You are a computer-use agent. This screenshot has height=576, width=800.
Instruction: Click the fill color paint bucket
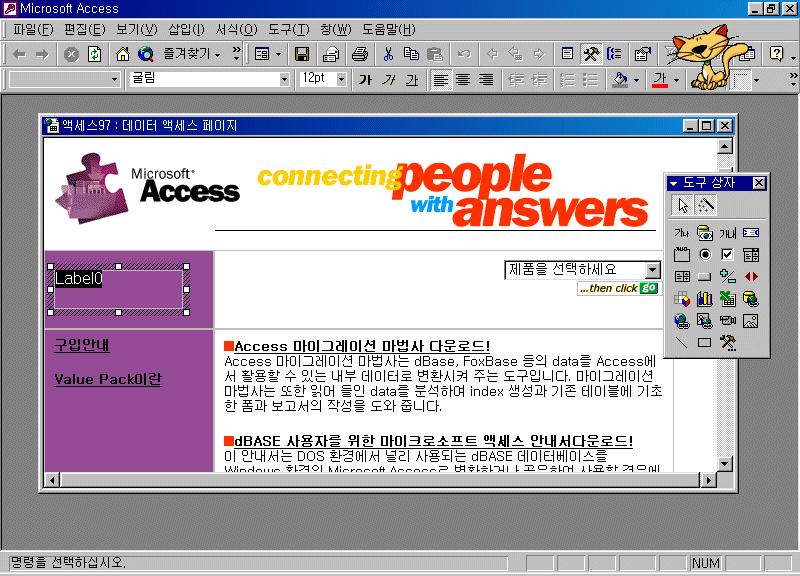click(620, 80)
